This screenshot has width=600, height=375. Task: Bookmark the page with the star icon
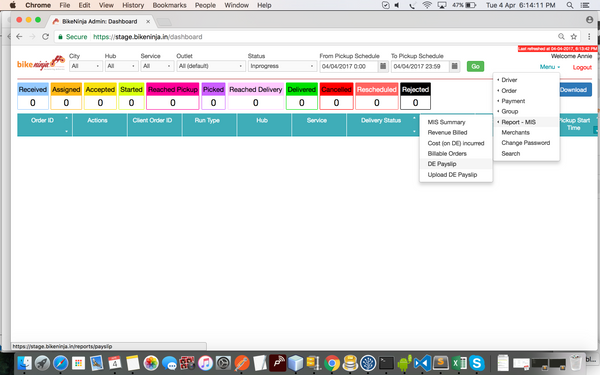[574, 37]
